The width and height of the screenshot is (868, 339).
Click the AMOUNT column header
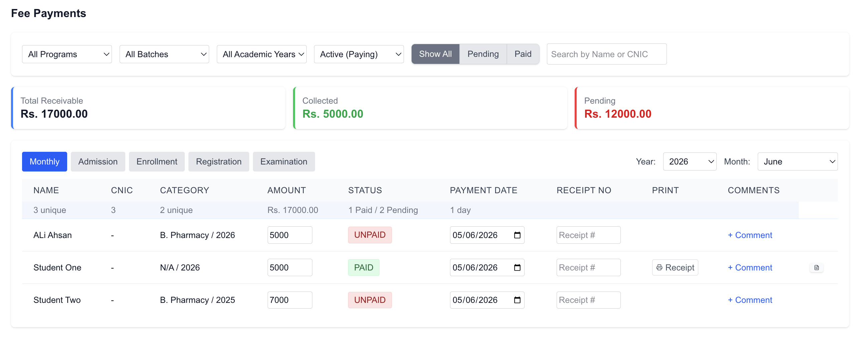[x=286, y=190]
